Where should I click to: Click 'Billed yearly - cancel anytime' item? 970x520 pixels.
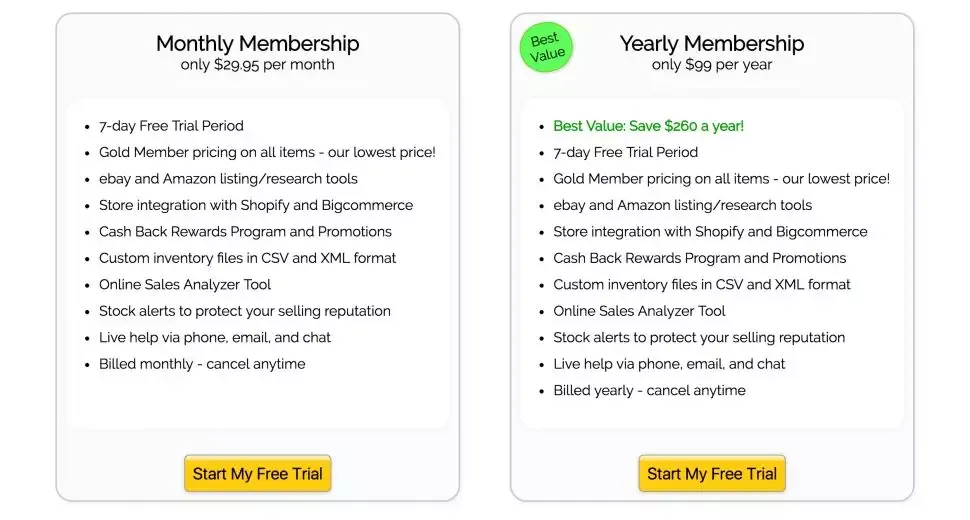(650, 391)
